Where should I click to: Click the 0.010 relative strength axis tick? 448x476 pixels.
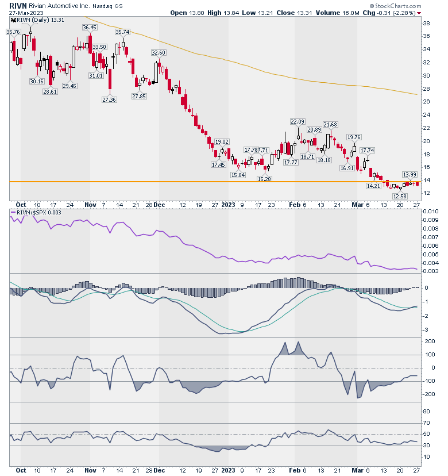click(431, 212)
